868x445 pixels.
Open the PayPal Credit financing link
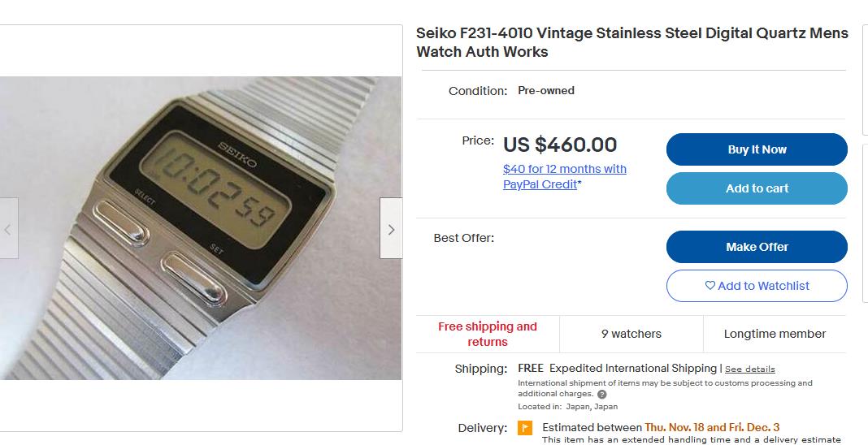564,176
